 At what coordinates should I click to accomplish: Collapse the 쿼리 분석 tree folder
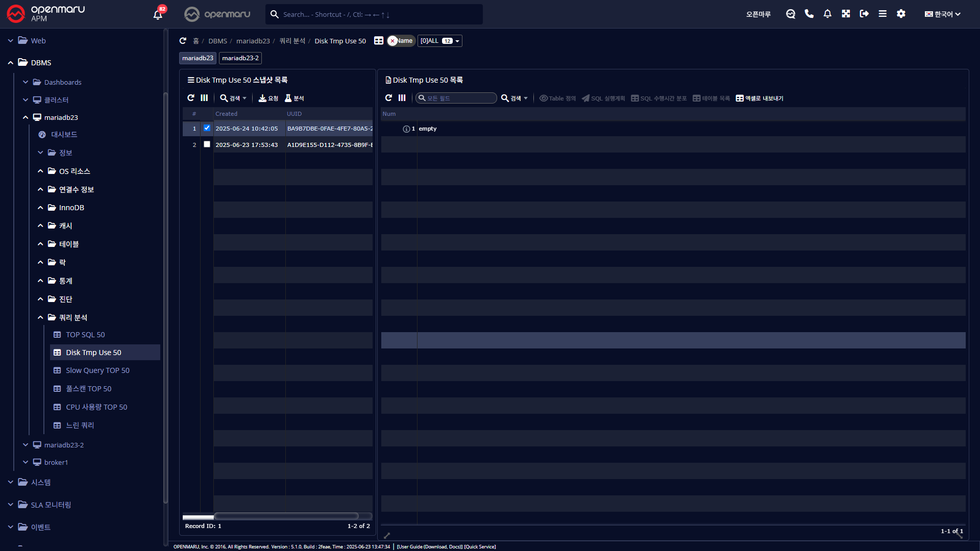[40, 317]
